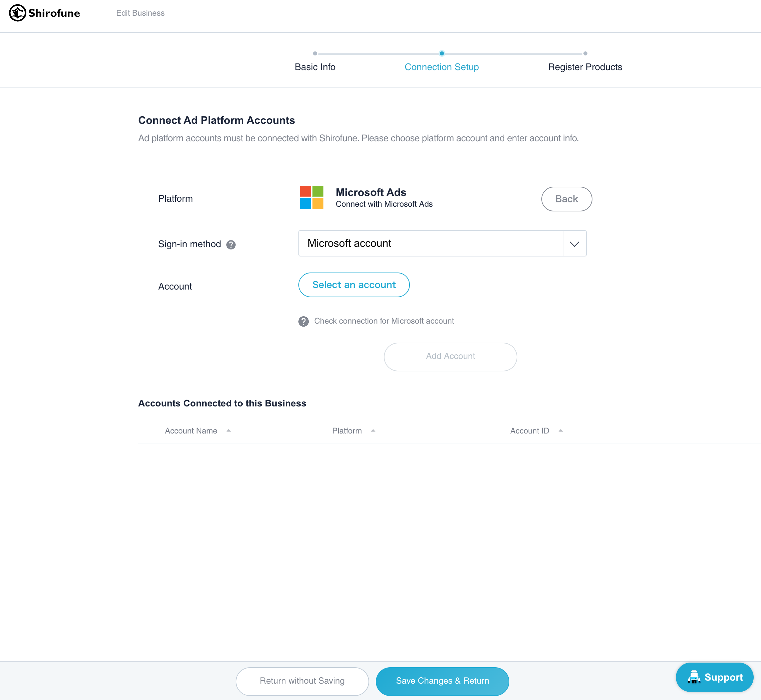Sort by Account Name arrow
This screenshot has height=700, width=761.
(229, 431)
